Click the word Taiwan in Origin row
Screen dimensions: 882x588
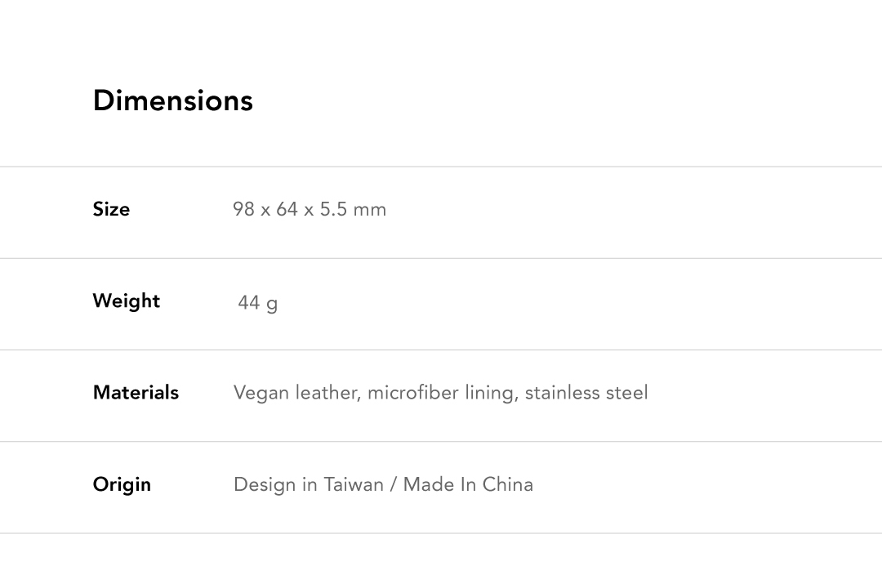(354, 484)
